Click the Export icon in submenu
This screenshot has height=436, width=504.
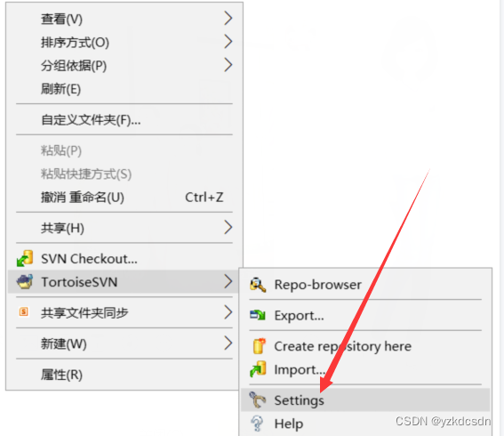point(258,315)
